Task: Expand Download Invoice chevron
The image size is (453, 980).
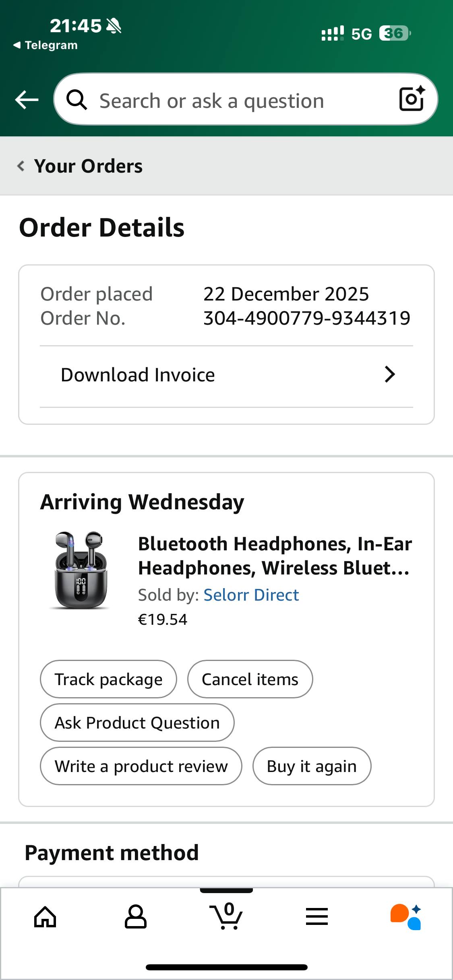Action: [x=389, y=375]
